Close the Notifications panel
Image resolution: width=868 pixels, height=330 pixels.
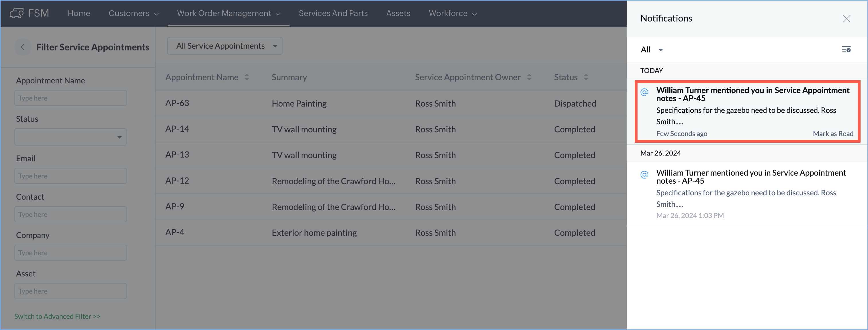(846, 19)
